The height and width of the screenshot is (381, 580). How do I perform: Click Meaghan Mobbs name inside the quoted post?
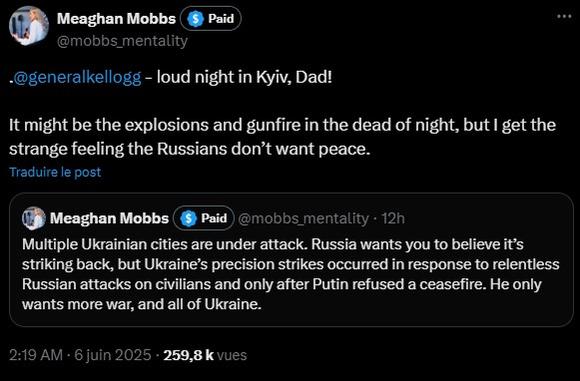click(109, 218)
